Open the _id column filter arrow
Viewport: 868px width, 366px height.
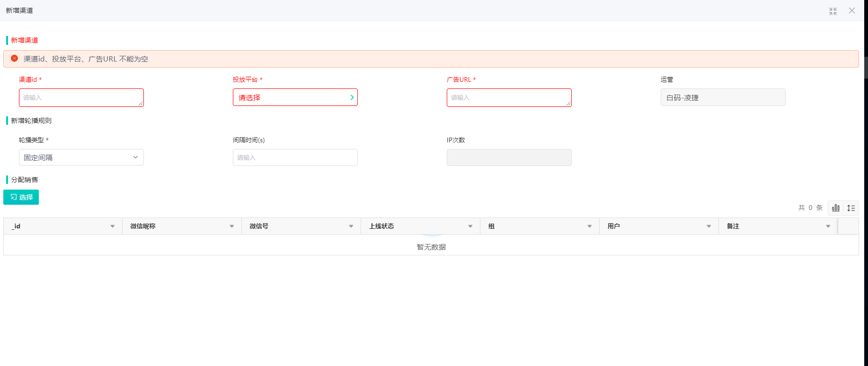(113, 226)
